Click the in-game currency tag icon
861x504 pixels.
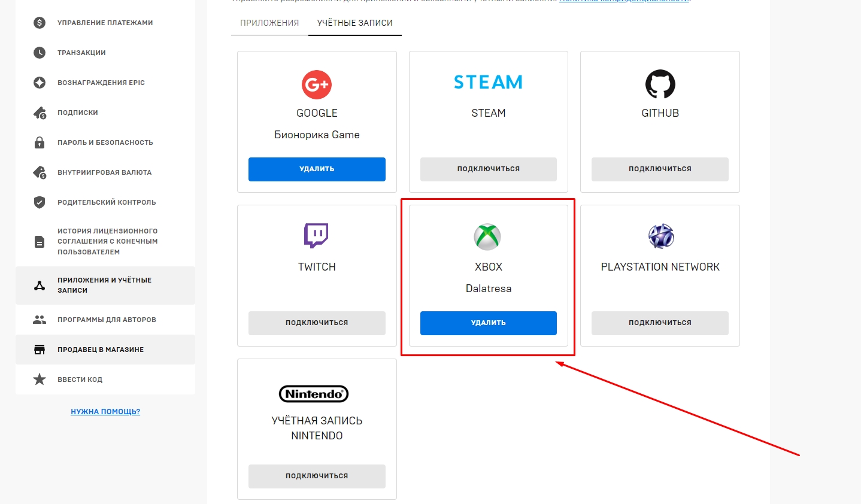(40, 172)
